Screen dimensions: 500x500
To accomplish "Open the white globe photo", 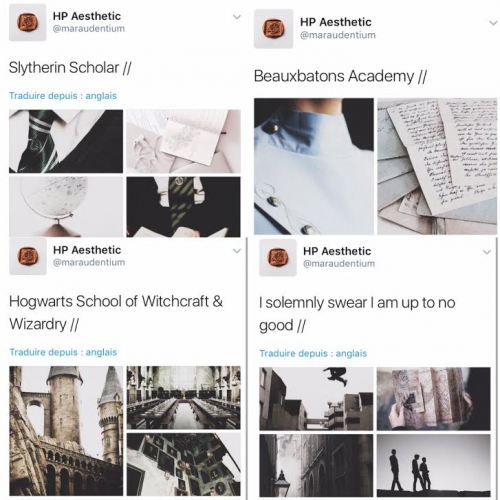I will point(66,207).
